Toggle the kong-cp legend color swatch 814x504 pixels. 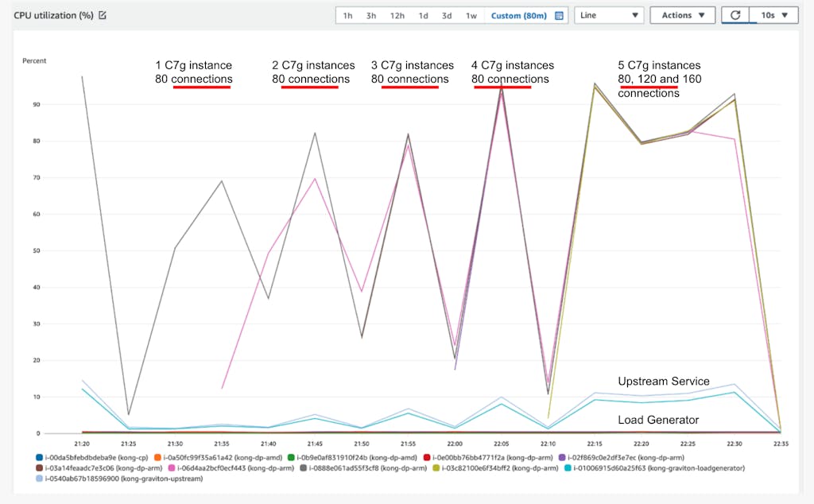coord(40,457)
